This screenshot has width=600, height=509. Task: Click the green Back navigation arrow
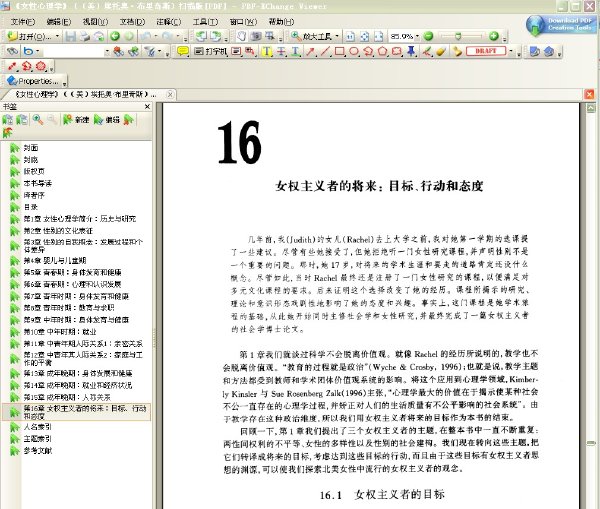115,36
